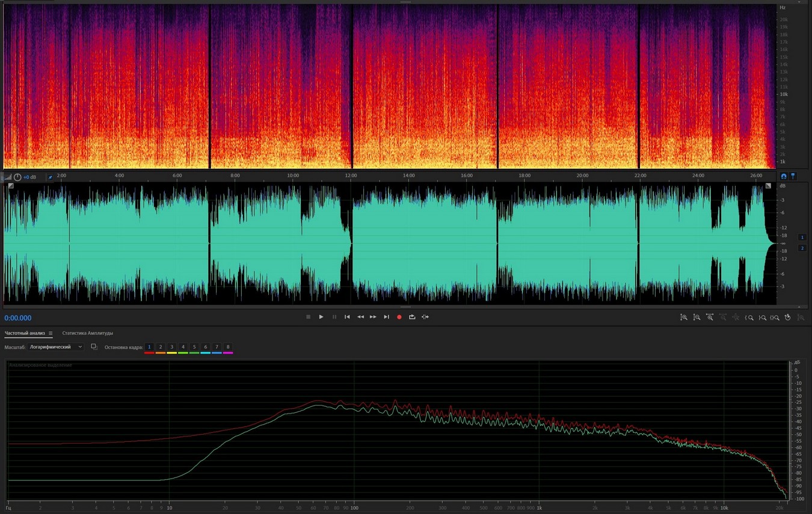This screenshot has height=514, width=812.
Task: Toggle the snapping magnet icon
Action: 783,176
